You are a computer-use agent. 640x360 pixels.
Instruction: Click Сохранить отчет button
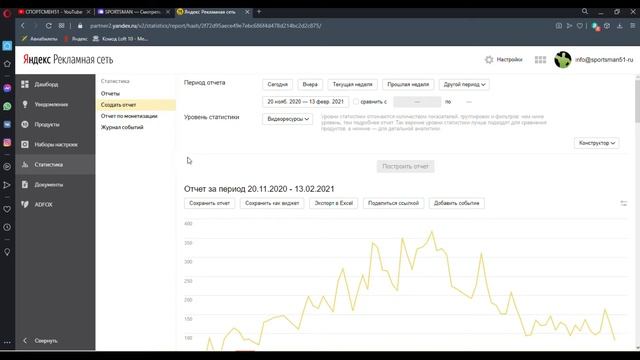click(209, 203)
